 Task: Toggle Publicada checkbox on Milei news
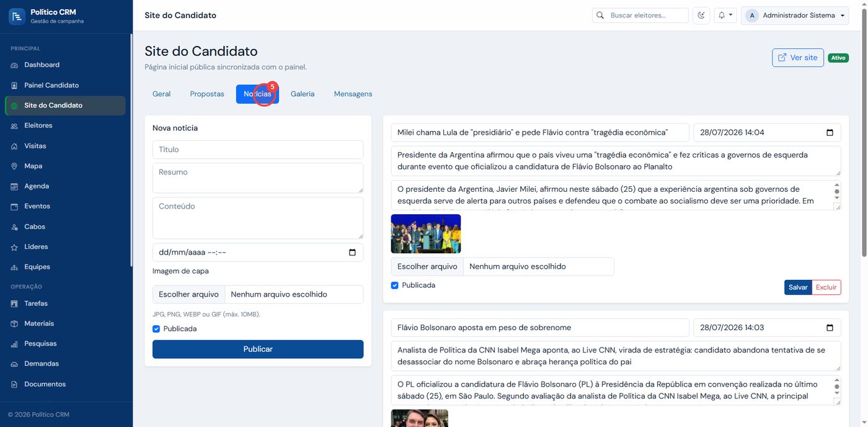pos(395,285)
